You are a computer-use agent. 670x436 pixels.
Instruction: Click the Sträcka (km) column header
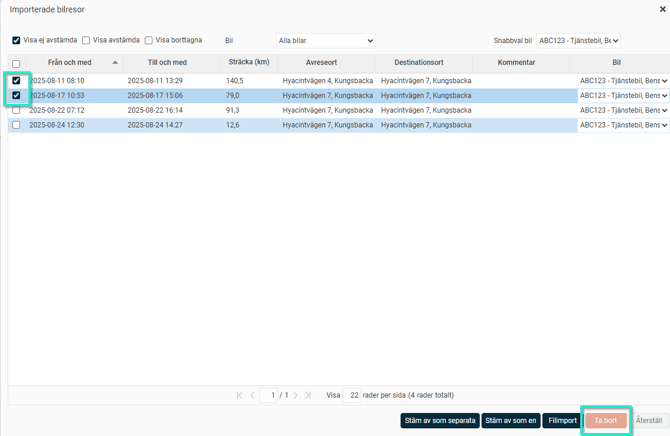coord(249,63)
